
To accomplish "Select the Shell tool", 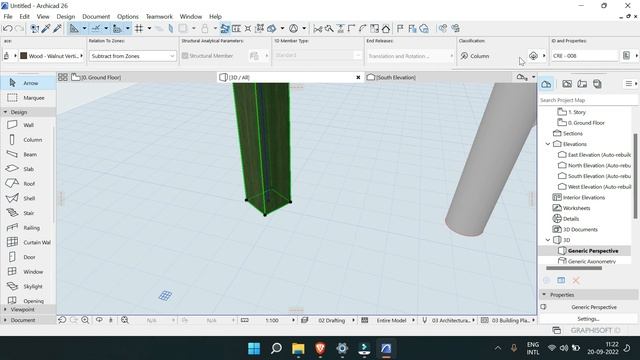I will coord(28,198).
